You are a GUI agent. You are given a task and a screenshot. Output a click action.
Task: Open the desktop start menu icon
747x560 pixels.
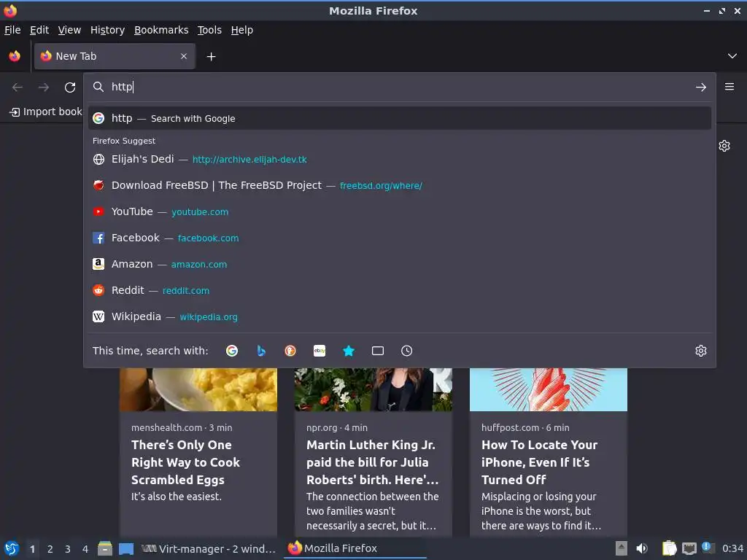click(x=12, y=548)
